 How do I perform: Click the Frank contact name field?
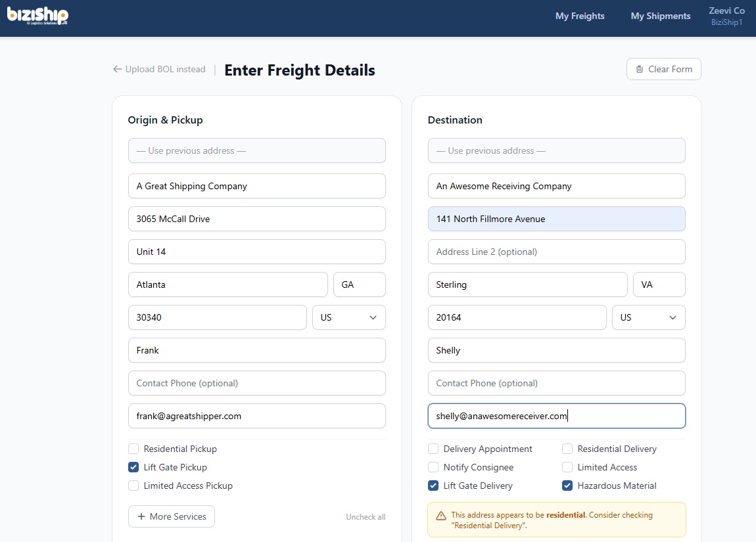(x=257, y=350)
